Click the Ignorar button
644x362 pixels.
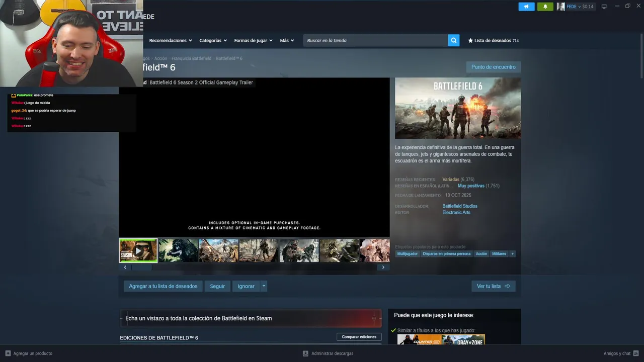246,286
